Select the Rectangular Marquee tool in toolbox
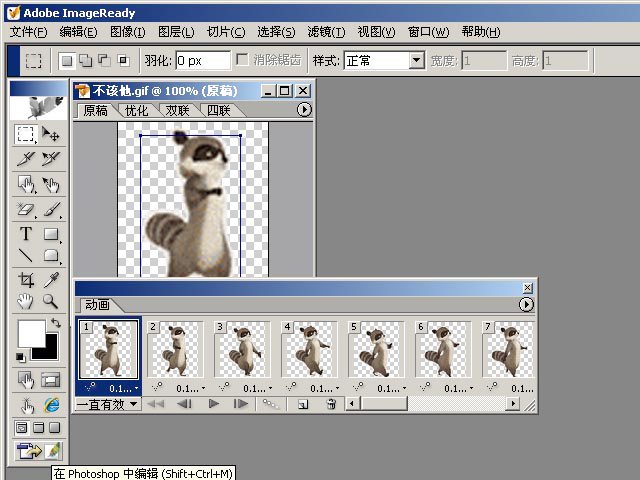 (25, 134)
